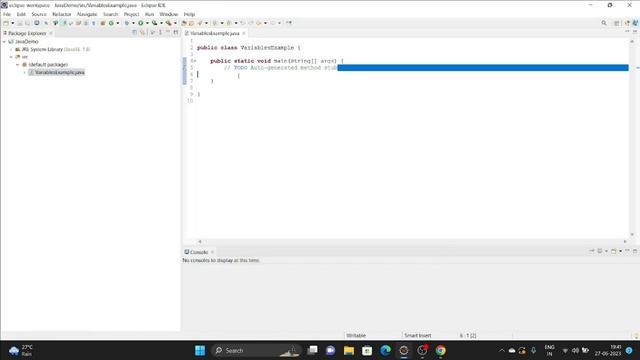
Task: Click the Save toolbar icon
Action: pos(20,23)
